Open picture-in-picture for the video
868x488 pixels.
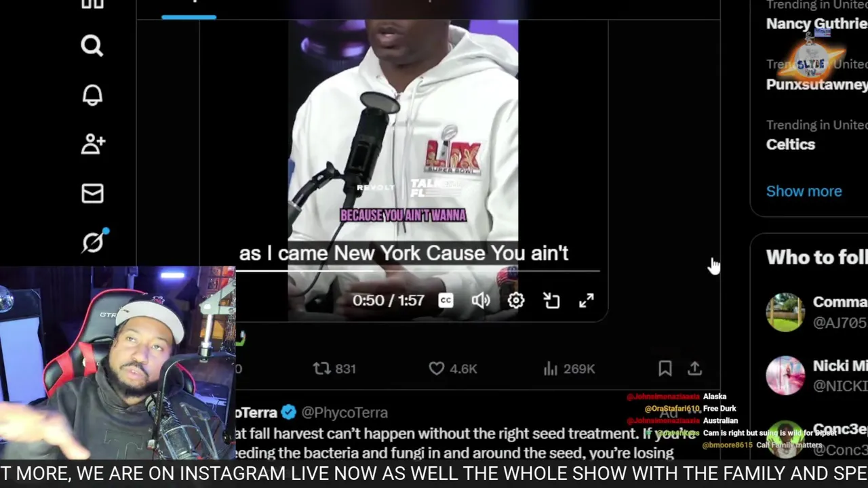click(x=551, y=300)
